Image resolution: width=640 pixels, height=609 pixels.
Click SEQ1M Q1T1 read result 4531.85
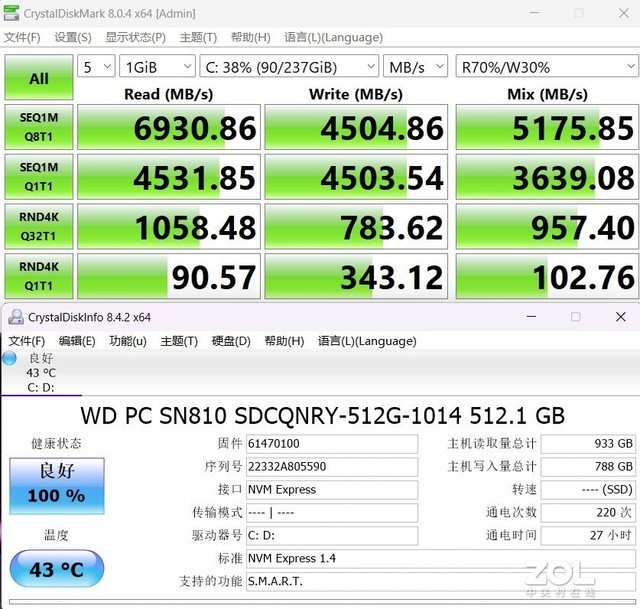tap(169, 177)
